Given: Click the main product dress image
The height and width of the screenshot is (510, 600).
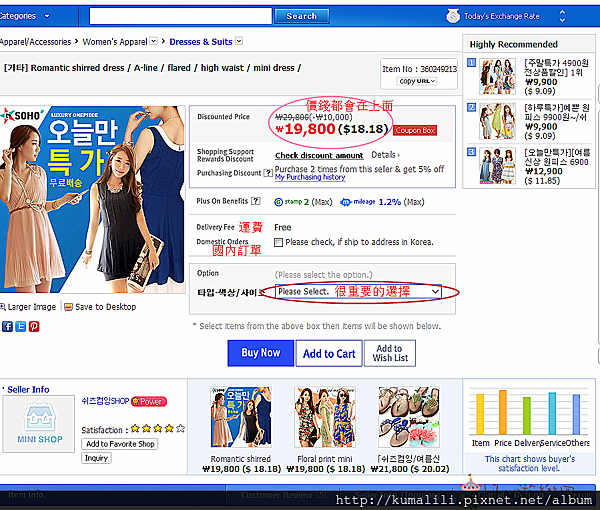Looking at the screenshot, I should (x=93, y=199).
